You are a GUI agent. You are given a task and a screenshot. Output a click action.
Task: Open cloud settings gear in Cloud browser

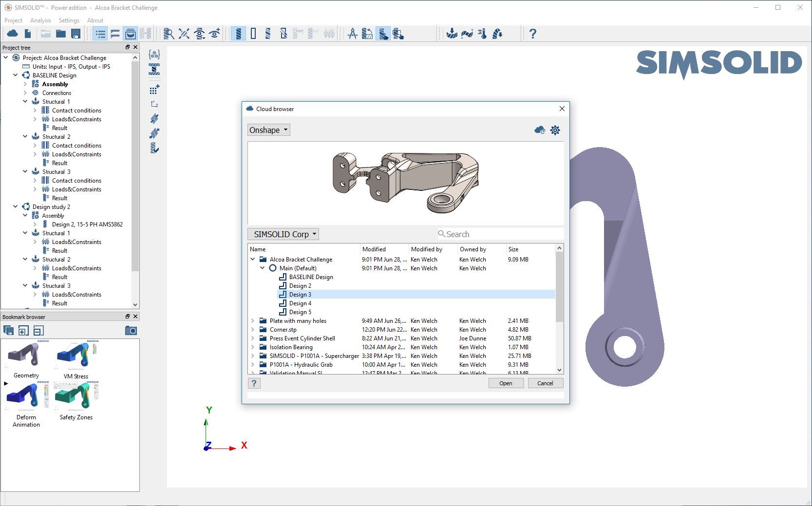pos(555,130)
